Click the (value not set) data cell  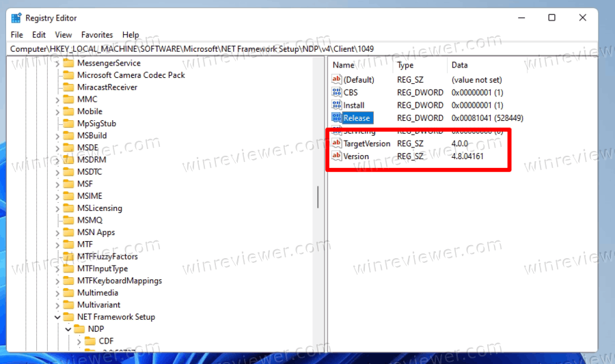[476, 79]
